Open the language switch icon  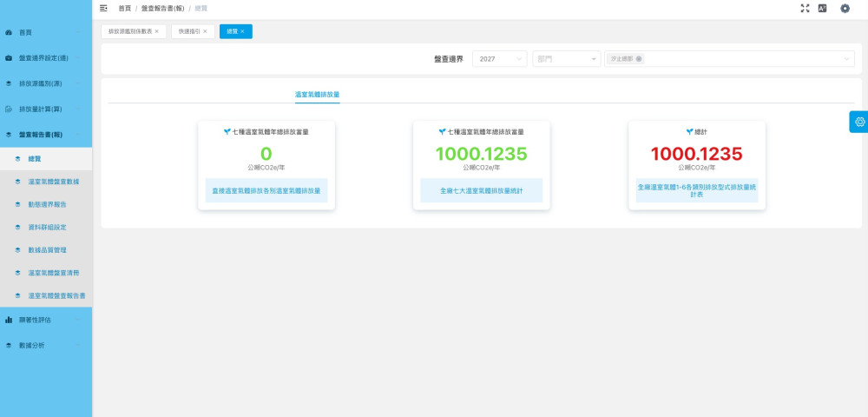coord(823,8)
